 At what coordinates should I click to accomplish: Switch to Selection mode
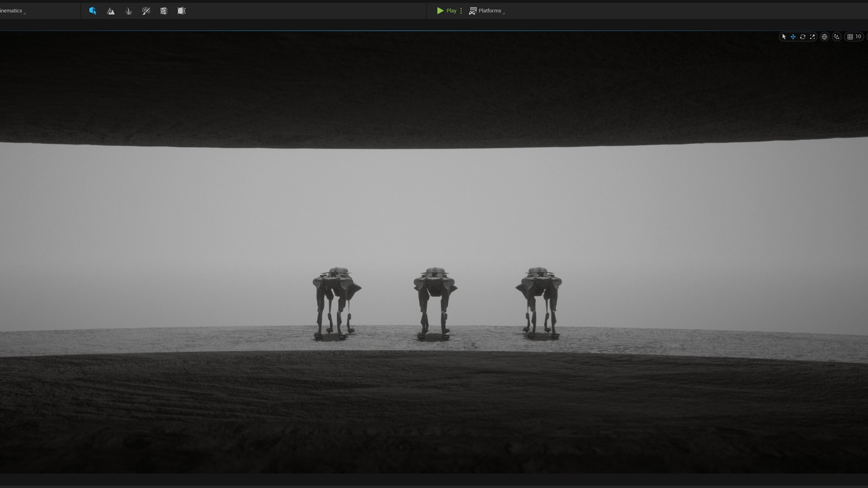tap(93, 11)
